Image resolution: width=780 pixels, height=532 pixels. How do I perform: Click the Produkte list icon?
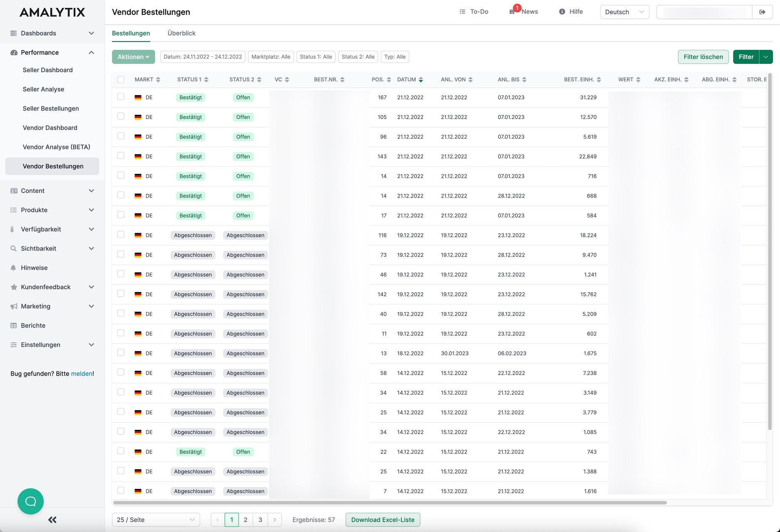click(14, 210)
